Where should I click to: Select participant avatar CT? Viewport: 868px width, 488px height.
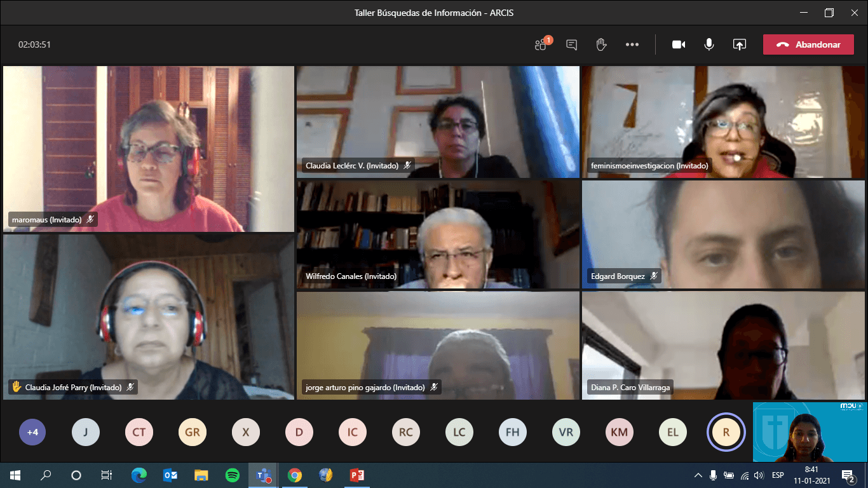tap(139, 432)
